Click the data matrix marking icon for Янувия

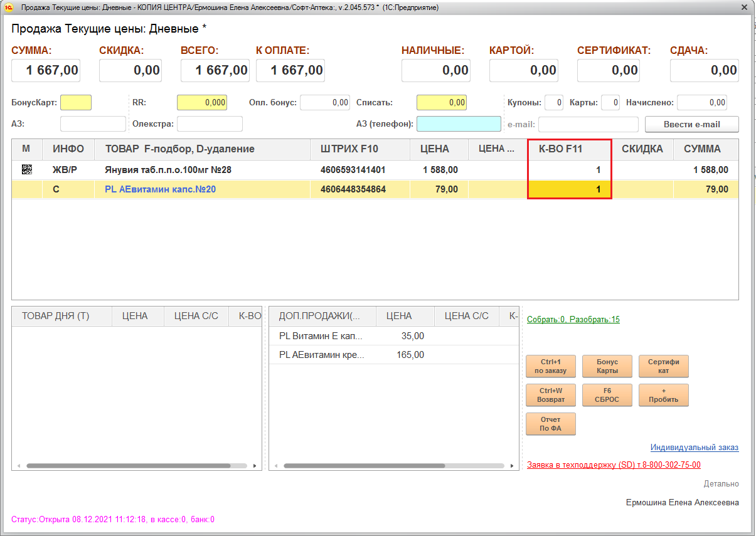(x=27, y=170)
